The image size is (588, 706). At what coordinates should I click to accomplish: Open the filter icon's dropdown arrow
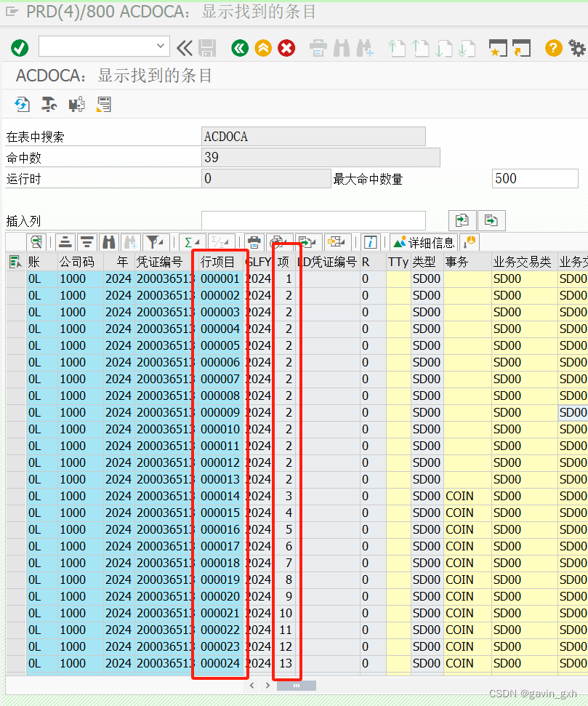pyautogui.click(x=161, y=241)
